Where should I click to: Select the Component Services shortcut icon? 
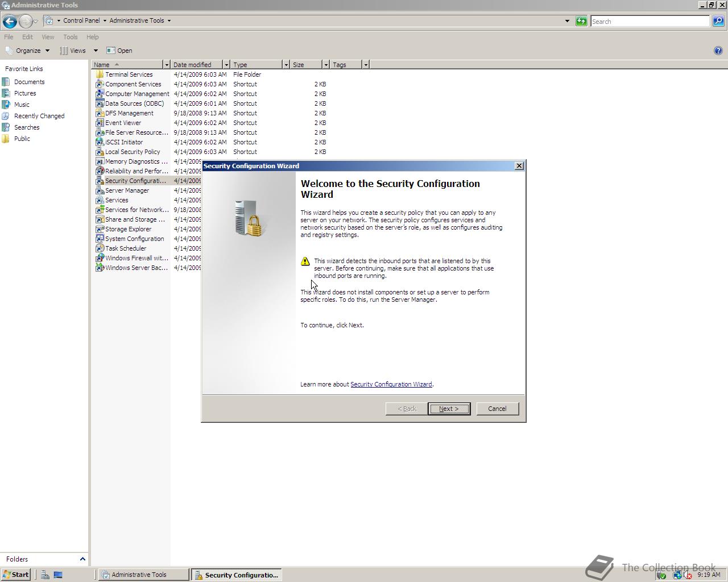pyautogui.click(x=100, y=84)
